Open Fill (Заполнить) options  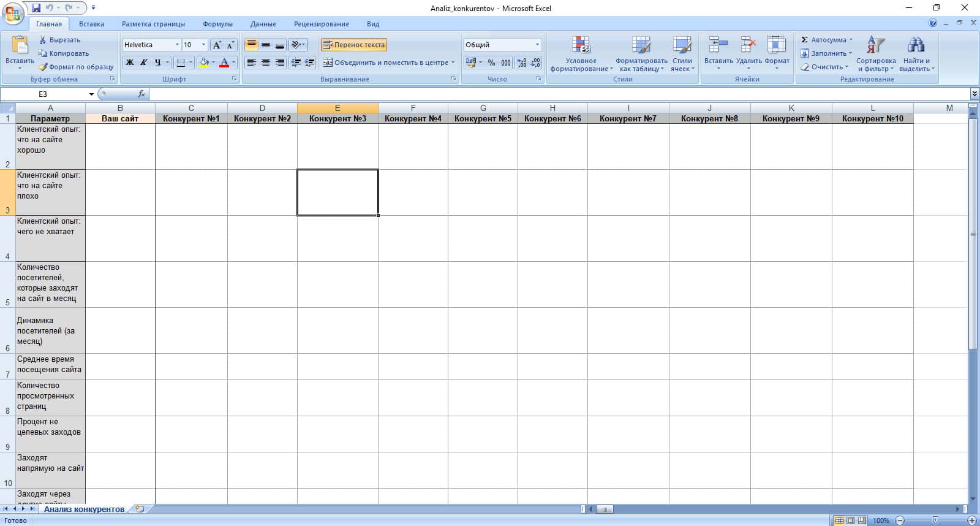tap(826, 53)
